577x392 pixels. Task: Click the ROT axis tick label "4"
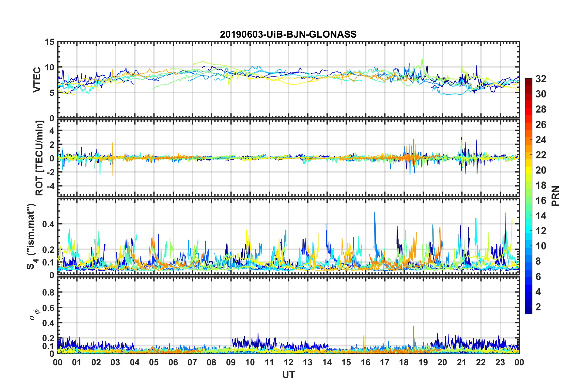tap(52, 131)
